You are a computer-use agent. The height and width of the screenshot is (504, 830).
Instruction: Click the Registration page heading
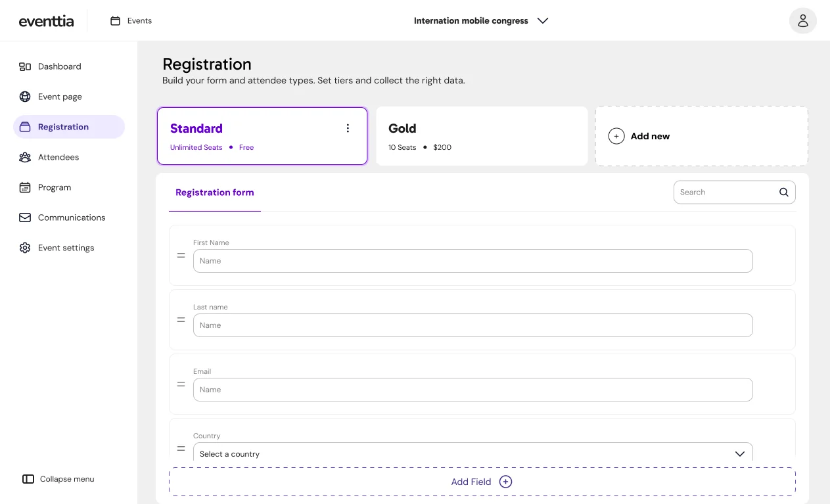(x=207, y=64)
